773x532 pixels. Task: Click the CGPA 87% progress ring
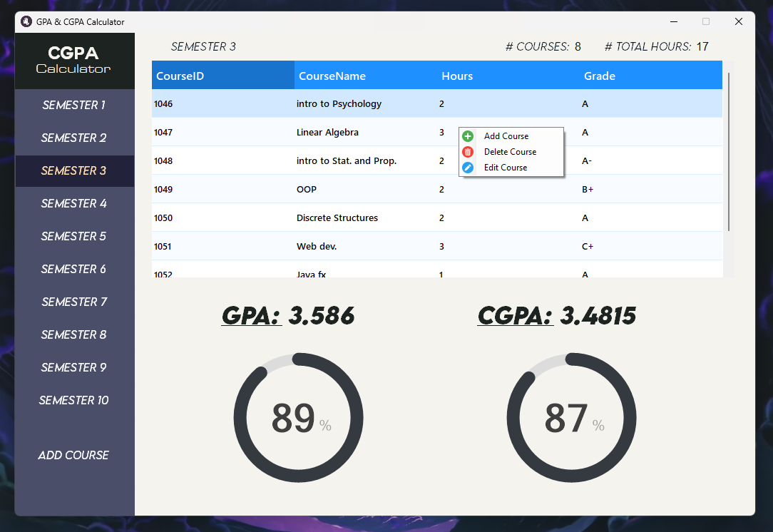pos(571,417)
